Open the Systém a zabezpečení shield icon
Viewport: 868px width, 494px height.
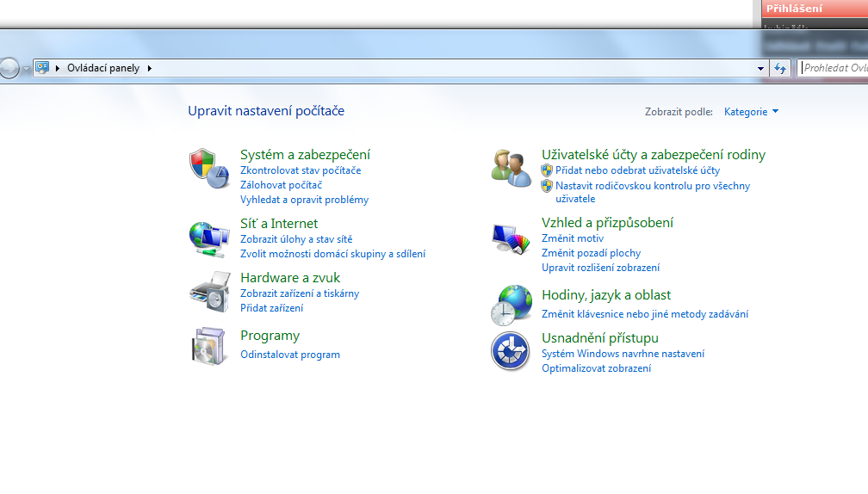coord(209,168)
